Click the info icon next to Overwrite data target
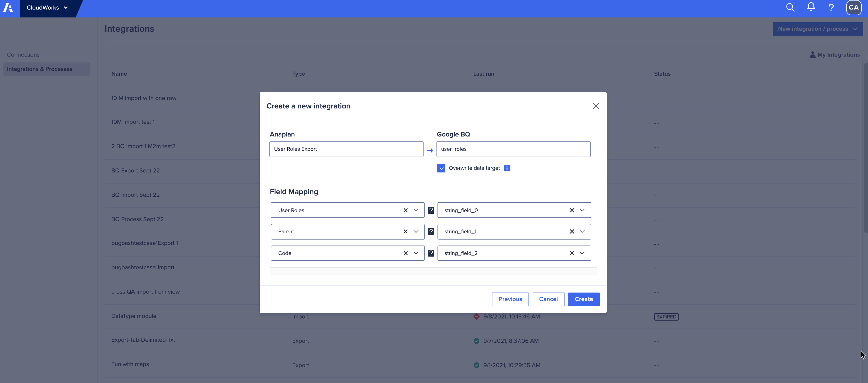The height and width of the screenshot is (383, 868). 506,168
